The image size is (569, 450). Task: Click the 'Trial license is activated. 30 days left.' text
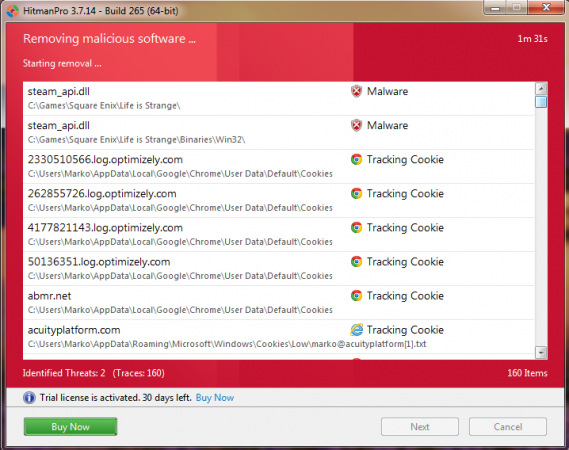pyautogui.click(x=116, y=398)
